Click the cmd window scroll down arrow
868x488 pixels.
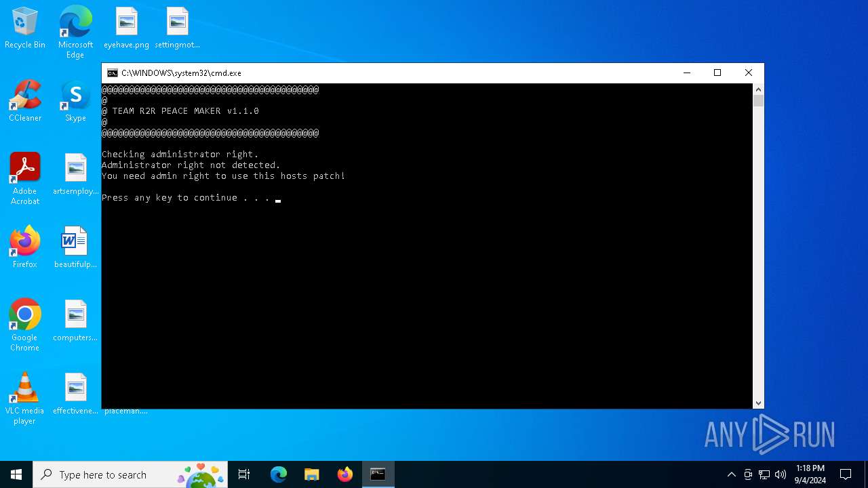pos(758,403)
